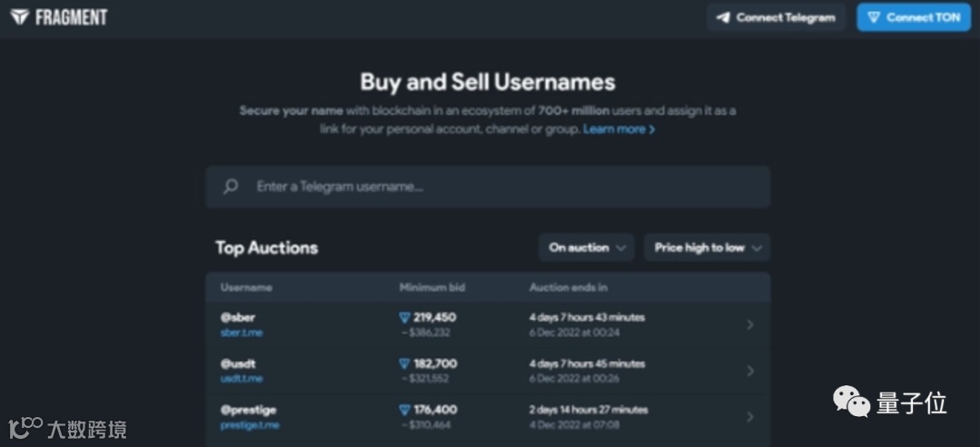This screenshot has height=447, width=980.
Task: Open the On auction filter dropdown
Action: (x=586, y=248)
